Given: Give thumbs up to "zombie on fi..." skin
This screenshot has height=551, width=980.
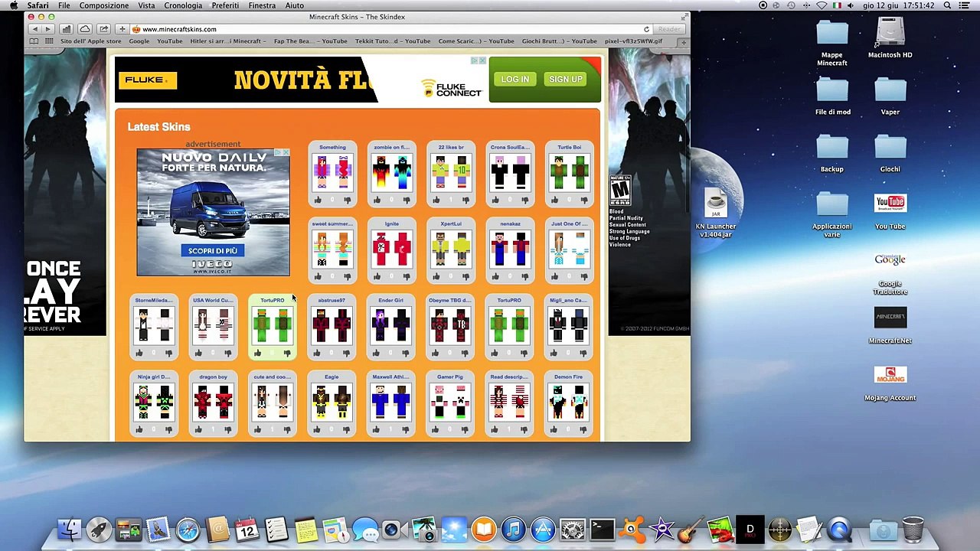Looking at the screenshot, I should 377,201.
